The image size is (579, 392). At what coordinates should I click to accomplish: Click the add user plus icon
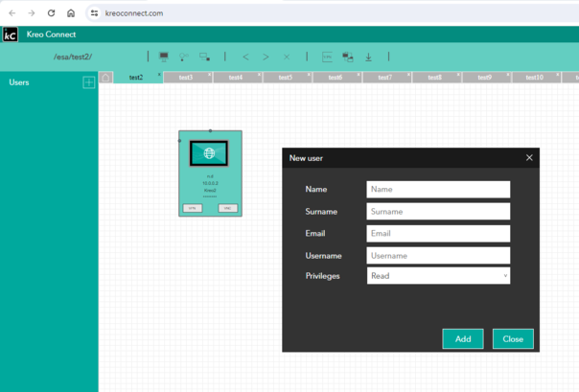pos(89,82)
